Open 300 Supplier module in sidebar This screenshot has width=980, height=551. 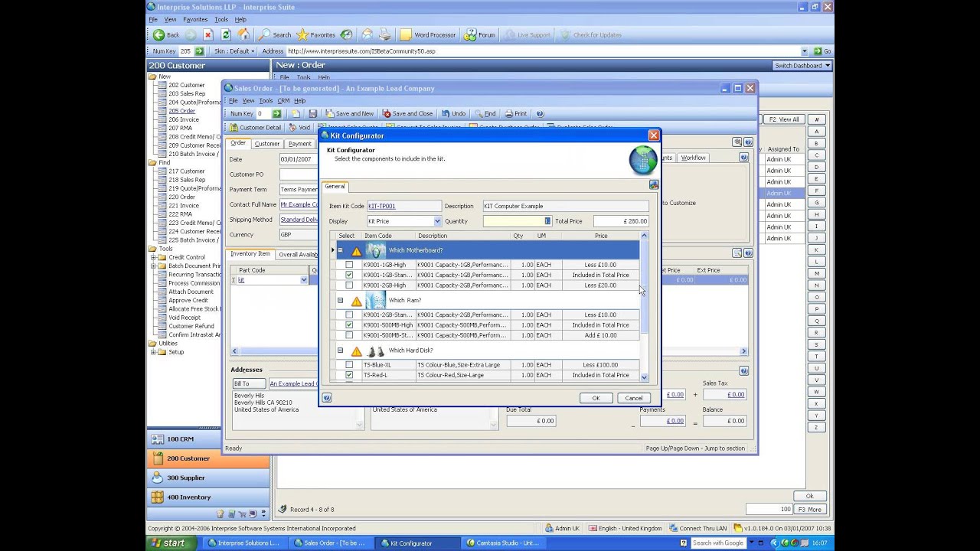[207, 478]
